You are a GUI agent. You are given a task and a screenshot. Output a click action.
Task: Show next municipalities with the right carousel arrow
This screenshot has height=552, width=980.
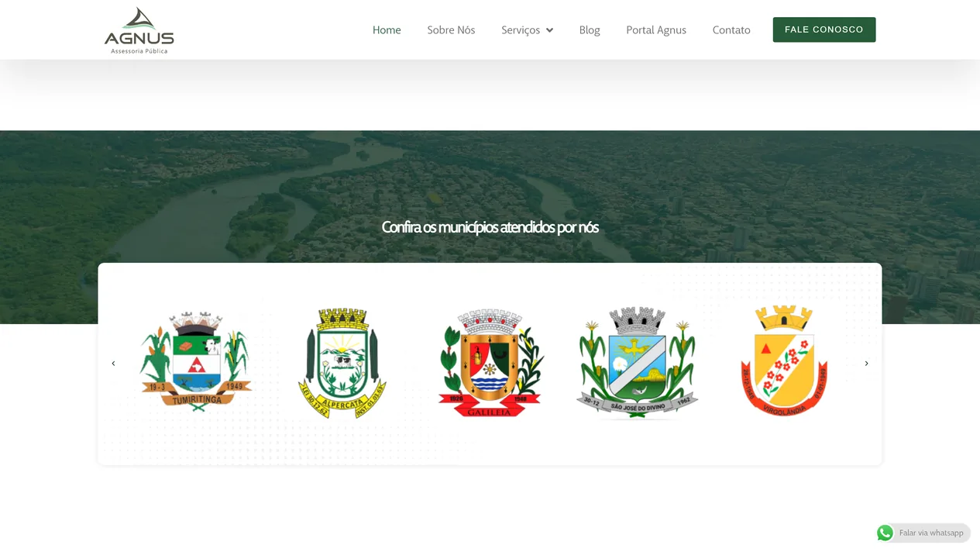[866, 363]
